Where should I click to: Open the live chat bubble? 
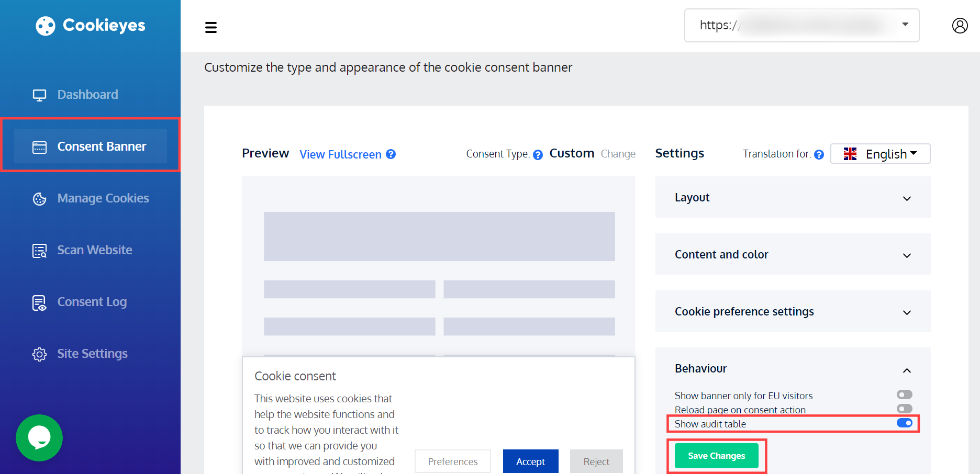click(39, 438)
